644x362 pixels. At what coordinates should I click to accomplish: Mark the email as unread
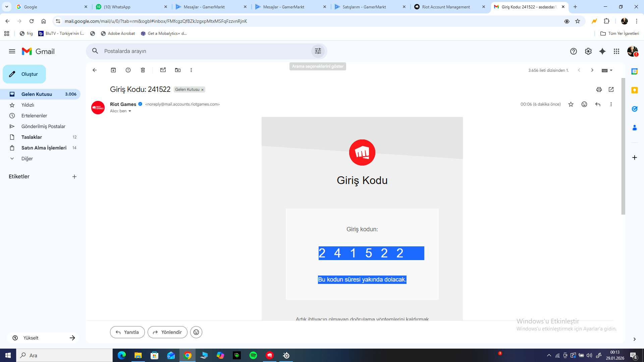[163, 70]
